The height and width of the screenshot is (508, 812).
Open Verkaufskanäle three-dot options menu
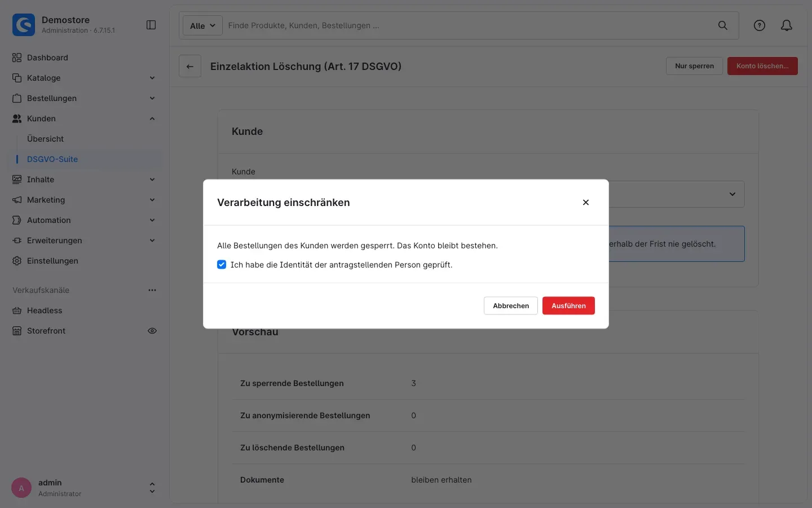152,290
